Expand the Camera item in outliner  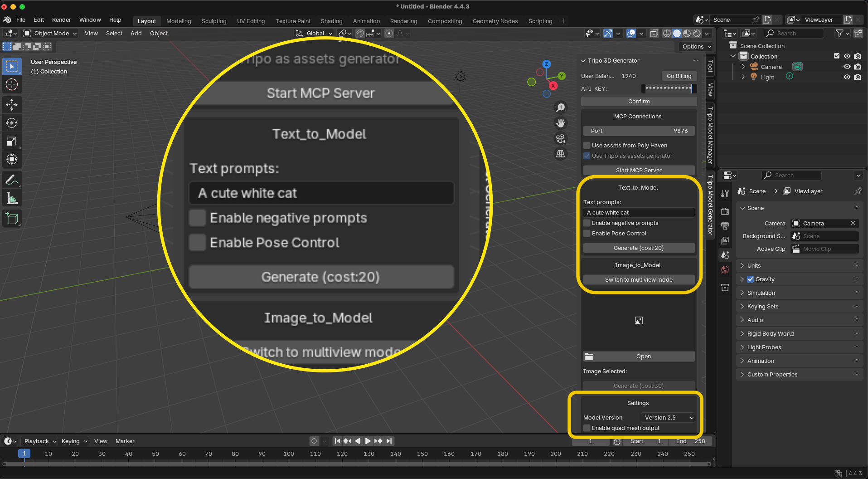coord(743,67)
